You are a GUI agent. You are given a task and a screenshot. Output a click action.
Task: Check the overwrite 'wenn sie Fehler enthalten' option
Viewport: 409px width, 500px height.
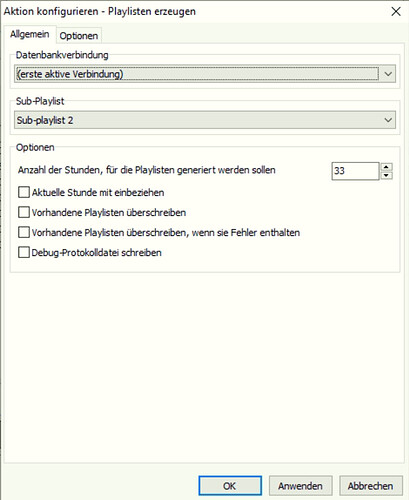coord(24,232)
